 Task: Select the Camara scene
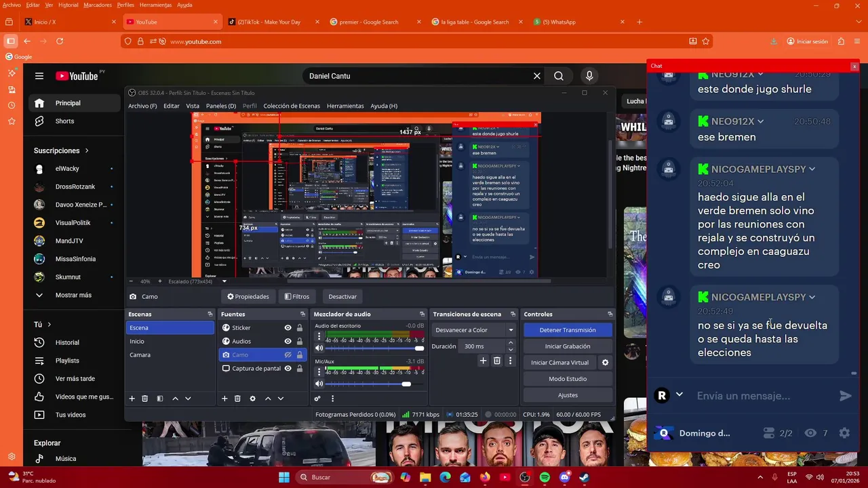170,354
